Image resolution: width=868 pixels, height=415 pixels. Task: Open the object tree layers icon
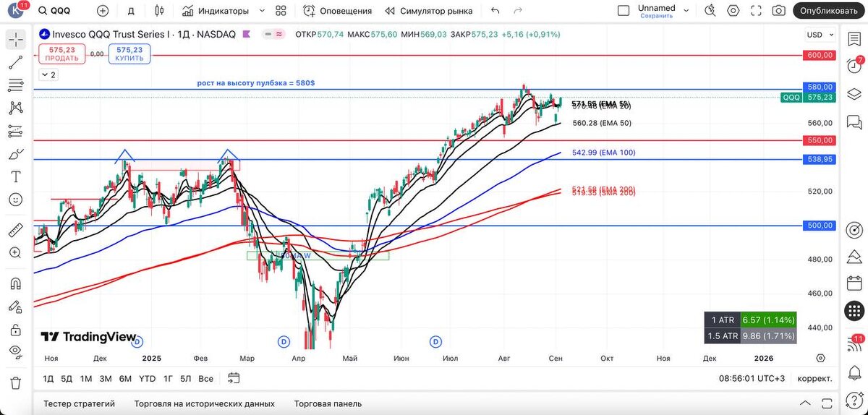(x=854, y=95)
